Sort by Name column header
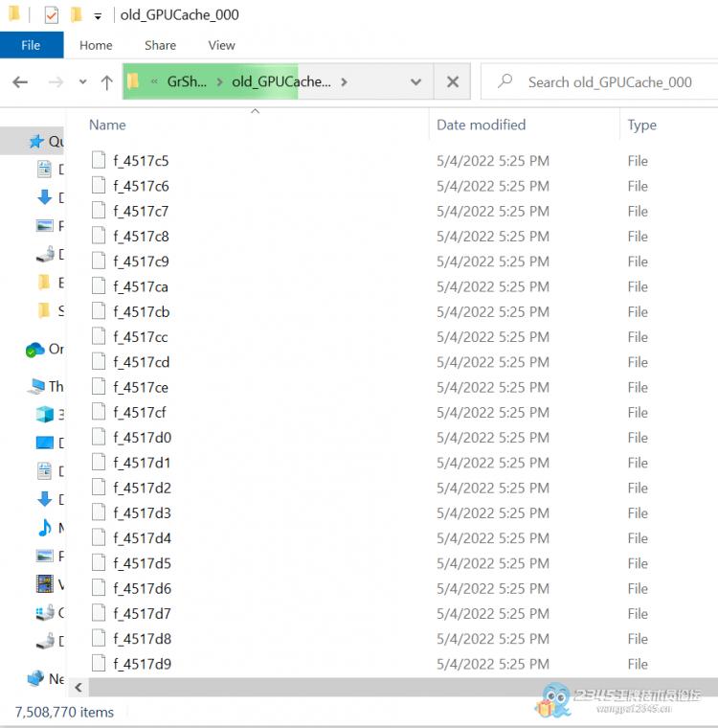Screen dimensions: 718x728 [x=107, y=125]
